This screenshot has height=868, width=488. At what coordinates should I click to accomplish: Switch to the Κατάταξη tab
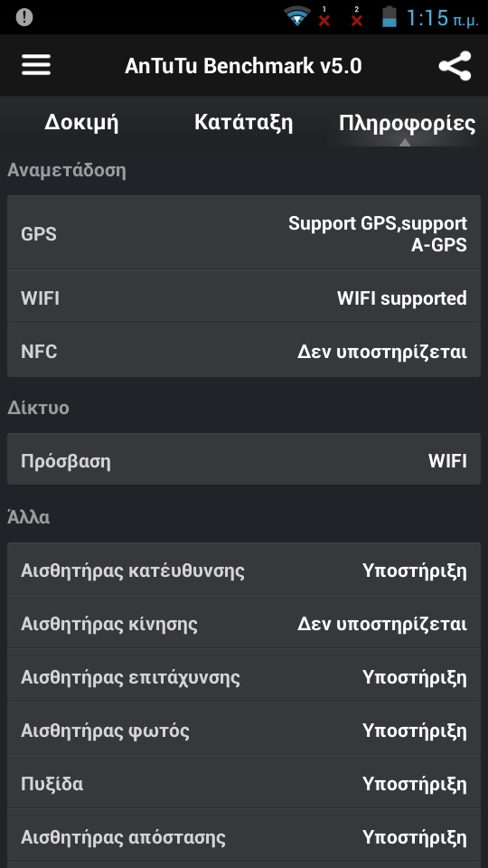pos(243,122)
